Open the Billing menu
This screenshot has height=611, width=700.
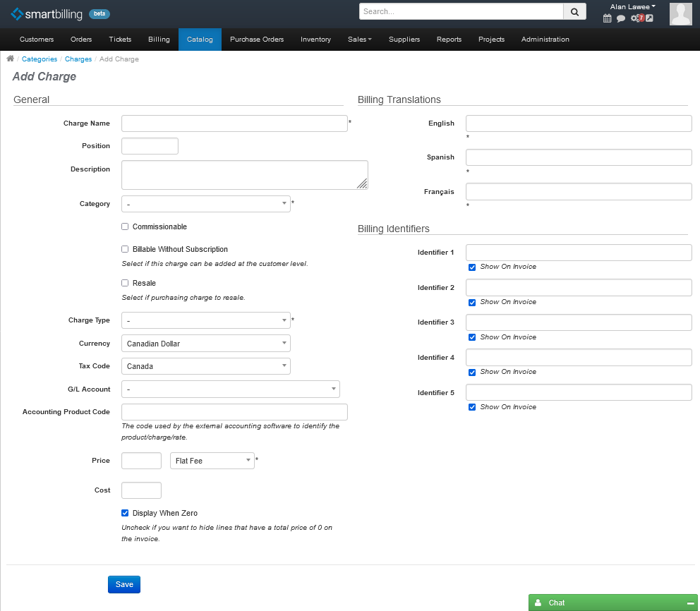point(159,40)
